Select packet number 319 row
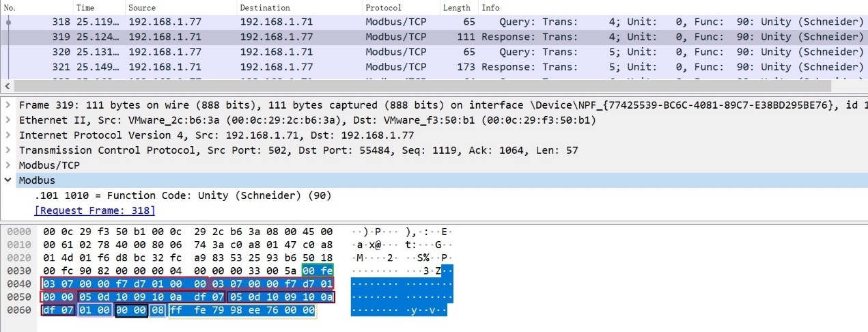 pos(434,37)
